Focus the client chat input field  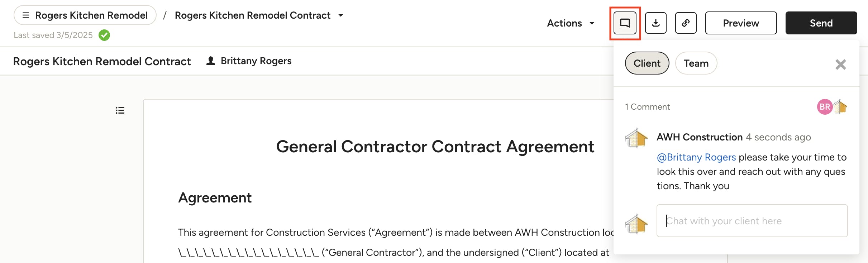point(752,221)
